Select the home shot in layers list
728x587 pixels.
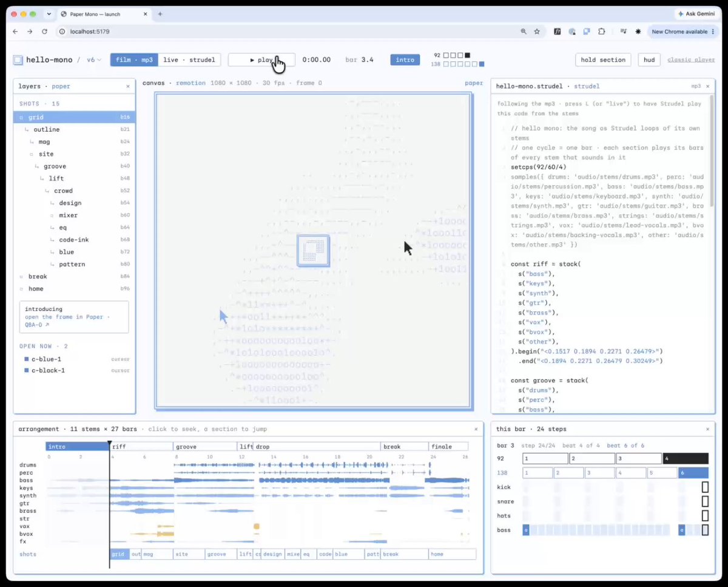click(75, 289)
